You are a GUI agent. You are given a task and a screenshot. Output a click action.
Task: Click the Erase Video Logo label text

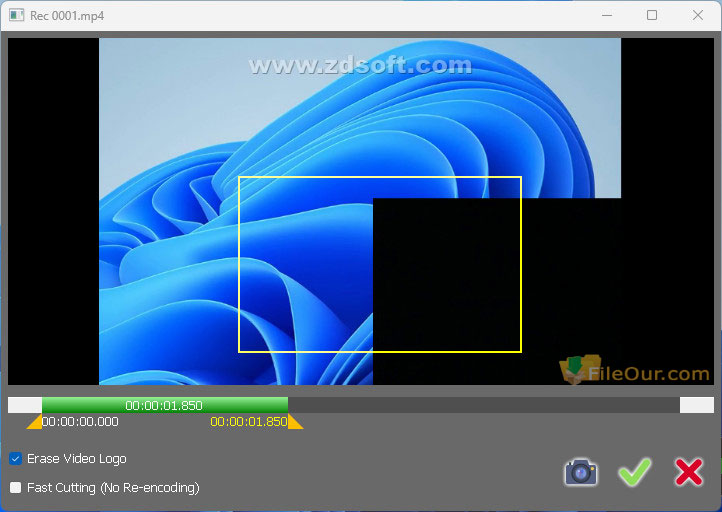[x=76, y=459]
